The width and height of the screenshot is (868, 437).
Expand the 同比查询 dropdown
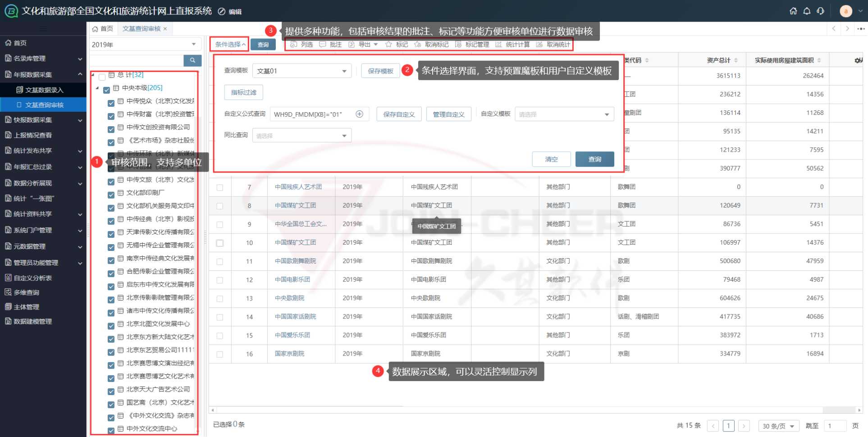[x=302, y=136]
